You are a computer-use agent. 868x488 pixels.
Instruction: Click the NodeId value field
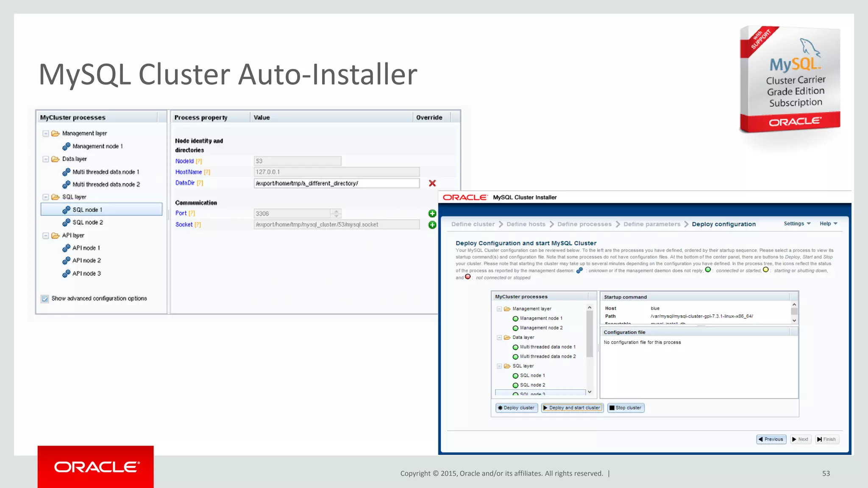click(x=298, y=161)
